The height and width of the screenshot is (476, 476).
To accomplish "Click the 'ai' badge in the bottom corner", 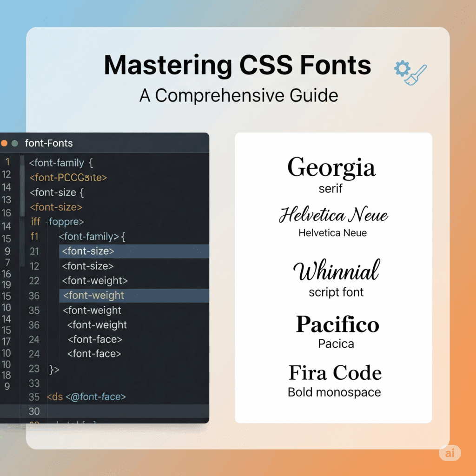I will pos(450,453).
